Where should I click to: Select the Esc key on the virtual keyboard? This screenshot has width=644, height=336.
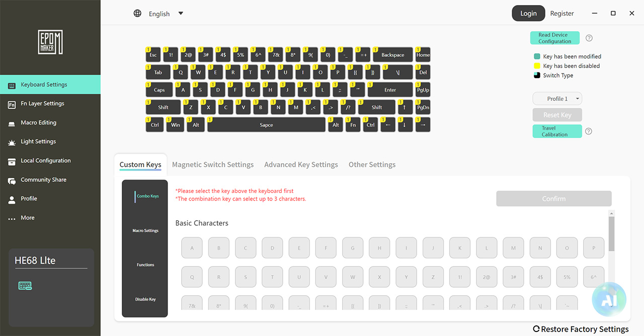(153, 55)
